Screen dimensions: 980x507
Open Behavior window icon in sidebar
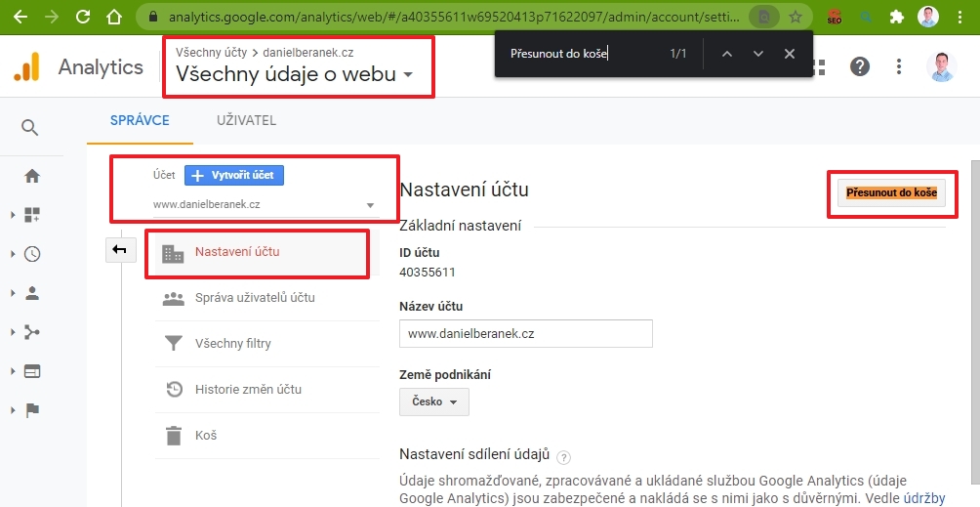32,371
